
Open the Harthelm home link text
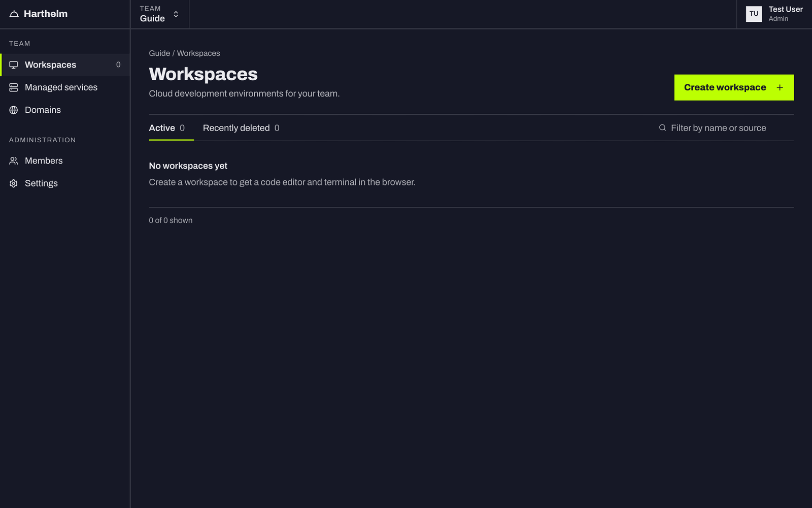(x=46, y=14)
